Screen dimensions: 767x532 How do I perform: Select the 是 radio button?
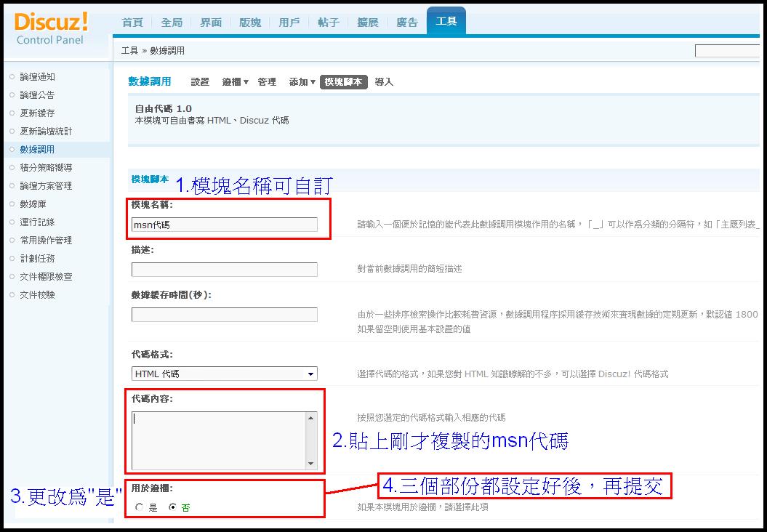[140, 507]
